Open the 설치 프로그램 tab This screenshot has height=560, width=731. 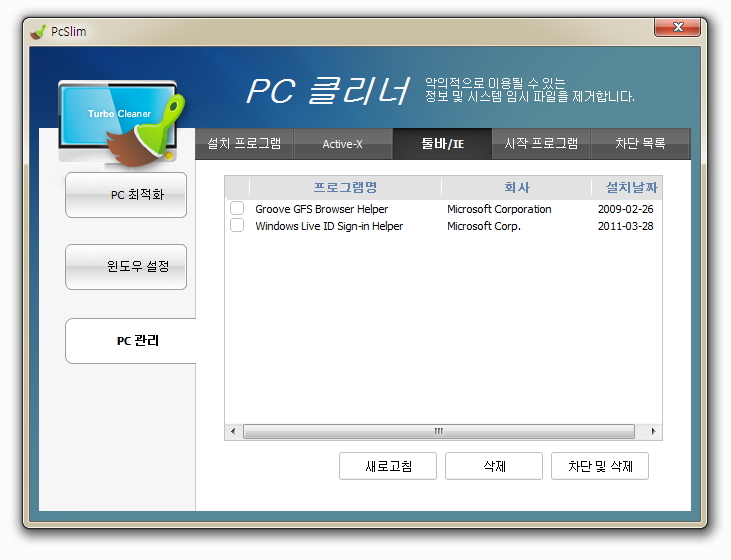(x=244, y=144)
